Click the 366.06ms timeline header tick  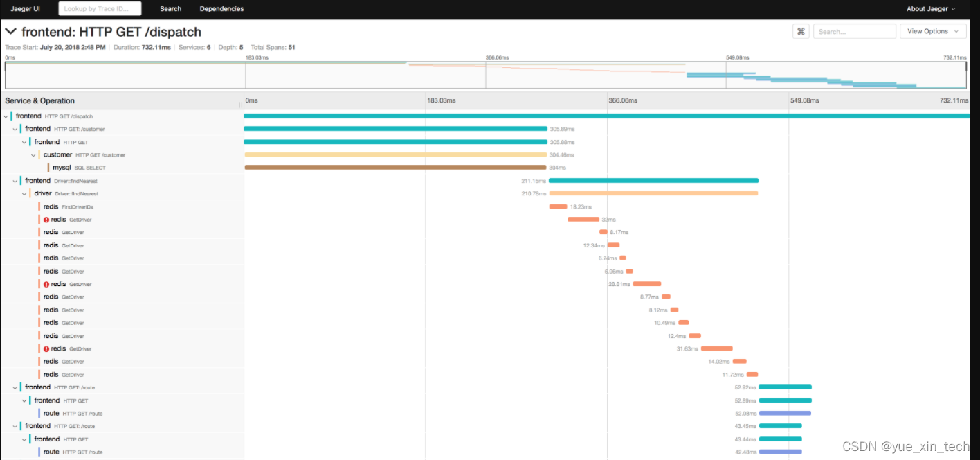tap(623, 100)
